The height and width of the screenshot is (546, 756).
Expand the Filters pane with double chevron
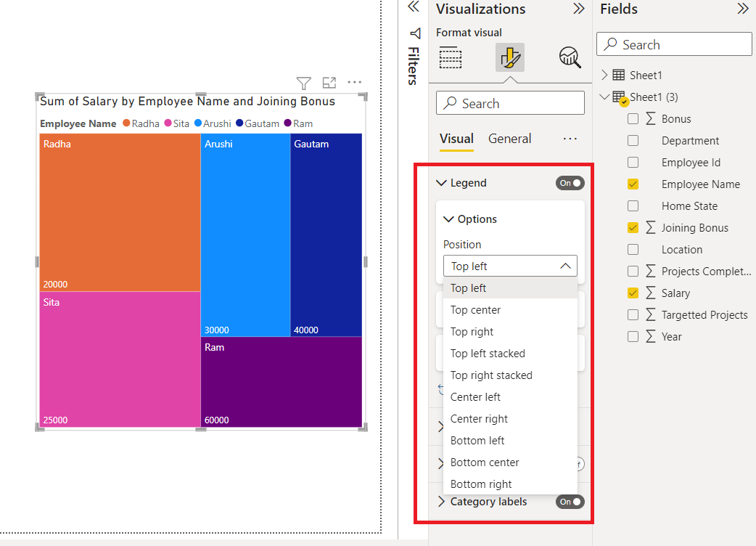pos(414,7)
